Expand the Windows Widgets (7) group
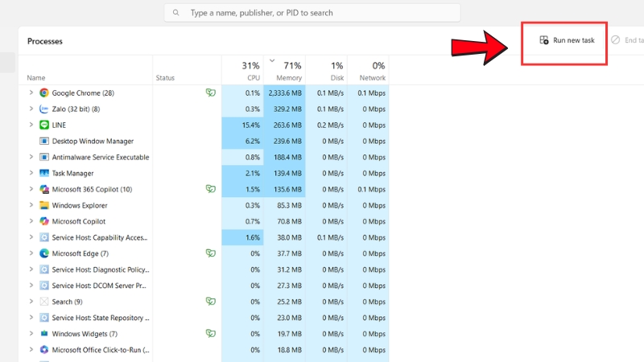 click(x=31, y=333)
